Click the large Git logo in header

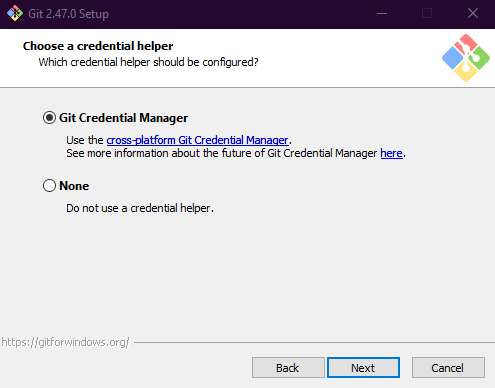pos(466,58)
